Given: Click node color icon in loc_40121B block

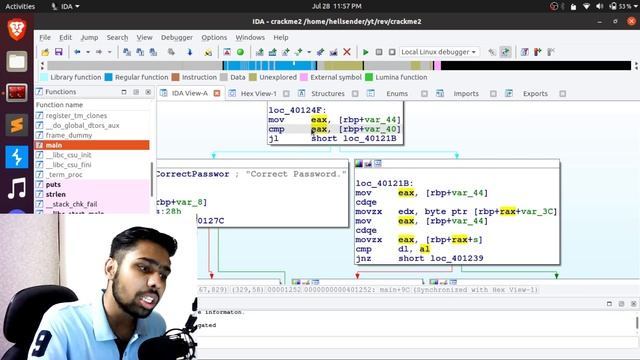Looking at the screenshot, I should click(x=359, y=164).
